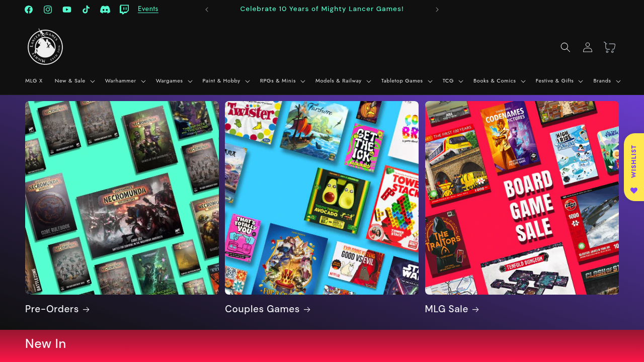Open the Facebook social link
This screenshot has width=644, height=362.
29,10
